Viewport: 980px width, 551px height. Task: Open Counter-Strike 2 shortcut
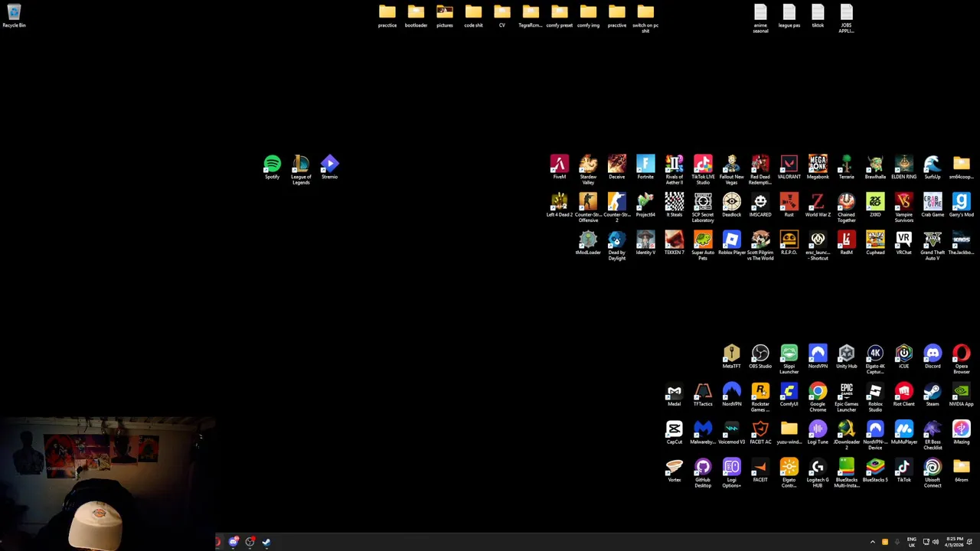[x=616, y=207]
